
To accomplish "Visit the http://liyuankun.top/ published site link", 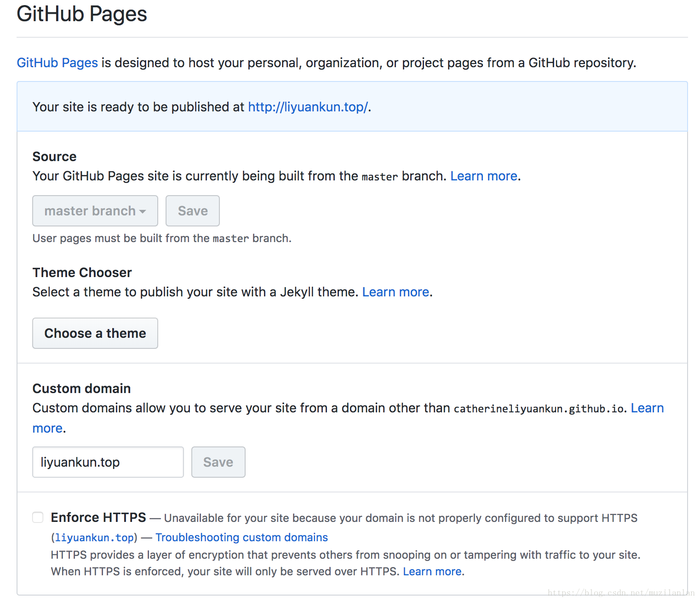I will pos(308,107).
